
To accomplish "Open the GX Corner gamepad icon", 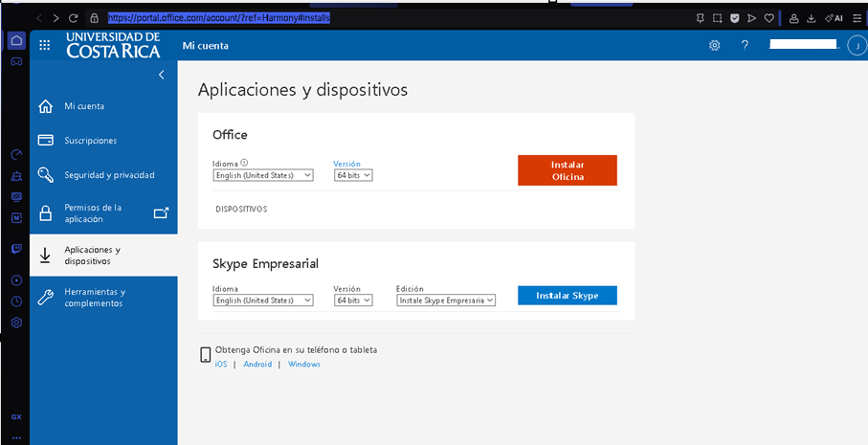I will [x=16, y=61].
